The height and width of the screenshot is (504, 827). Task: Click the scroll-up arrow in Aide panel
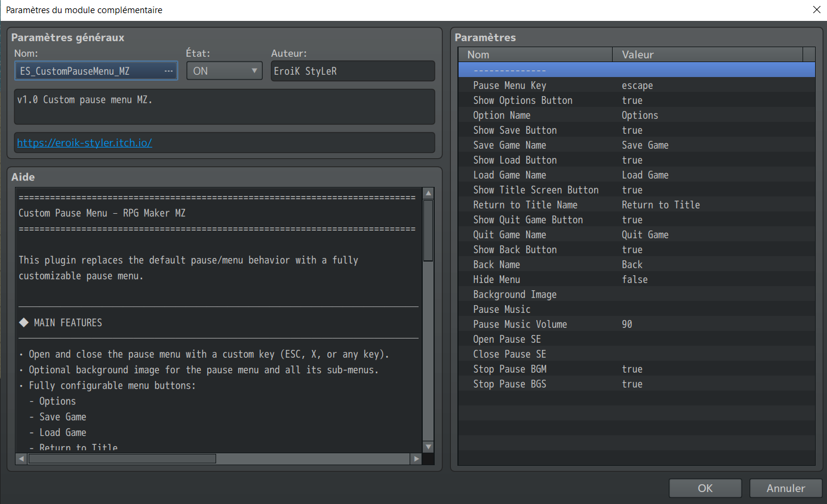[428, 192]
